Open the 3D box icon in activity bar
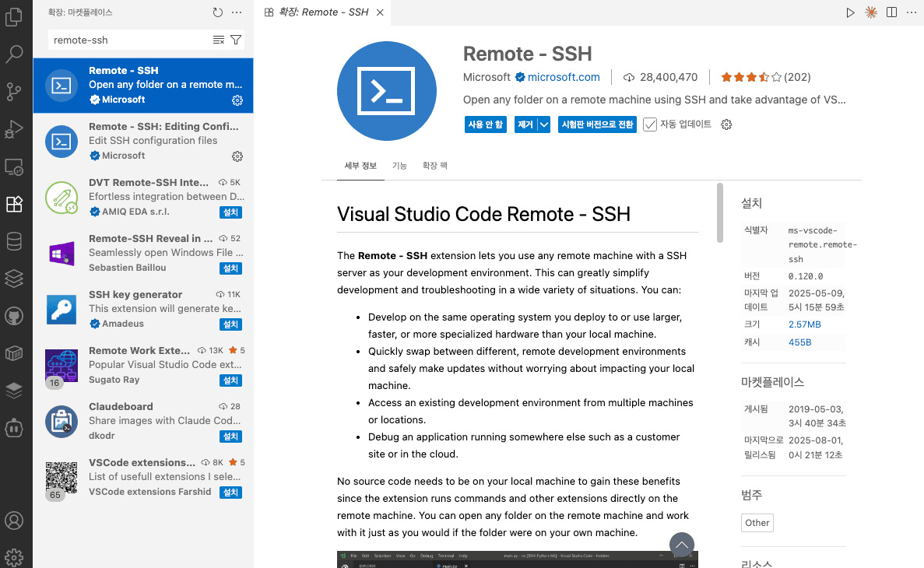The image size is (924, 568). [13, 353]
